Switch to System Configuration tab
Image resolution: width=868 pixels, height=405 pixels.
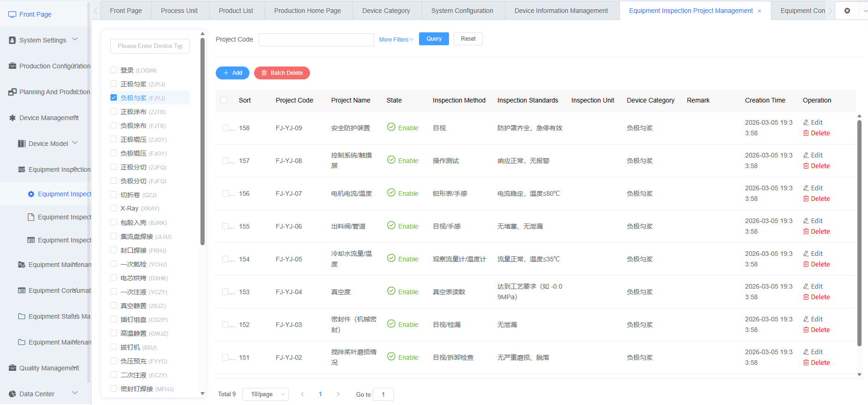(x=462, y=11)
